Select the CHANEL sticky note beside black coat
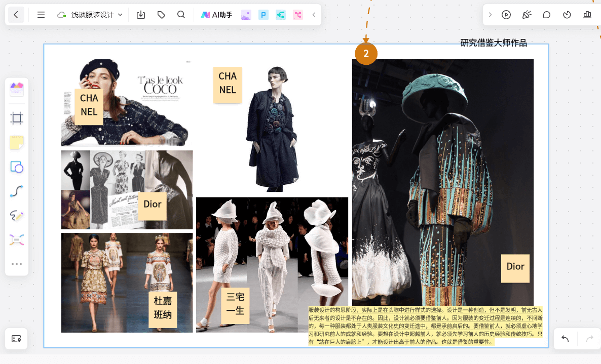The width and height of the screenshot is (601, 364). pyautogui.click(x=228, y=85)
